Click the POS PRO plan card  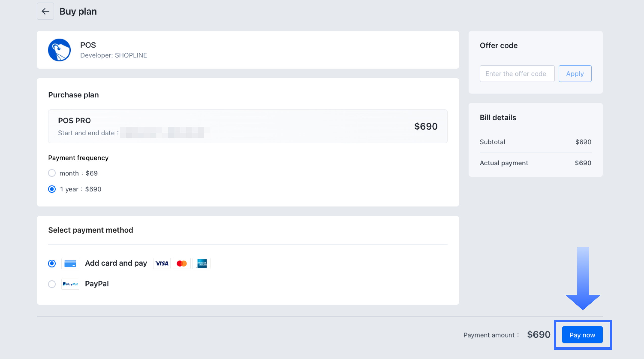point(247,126)
